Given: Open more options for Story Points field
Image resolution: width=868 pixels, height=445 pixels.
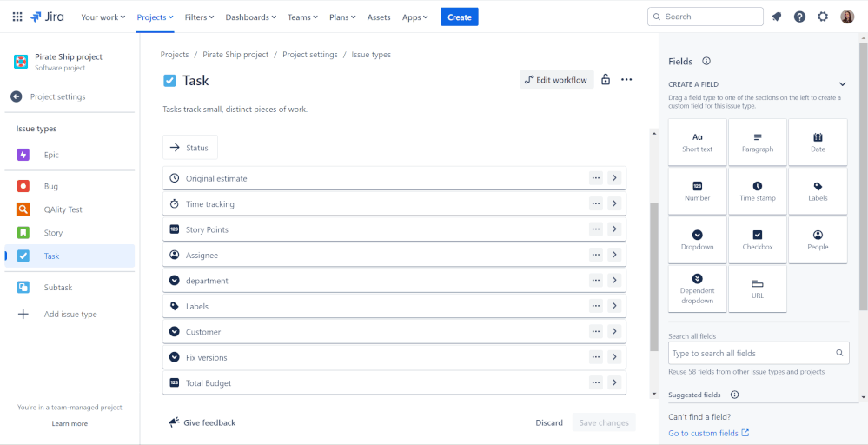Looking at the screenshot, I should [596, 229].
